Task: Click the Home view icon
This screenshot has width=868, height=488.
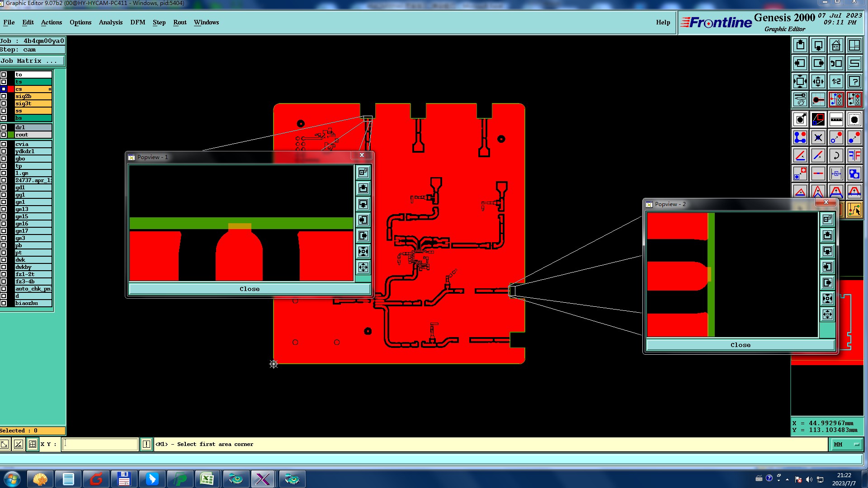Action: click(x=836, y=45)
